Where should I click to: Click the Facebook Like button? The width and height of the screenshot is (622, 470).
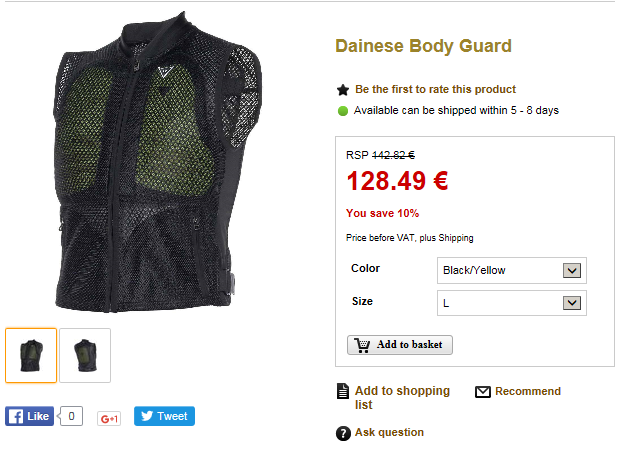[29, 416]
